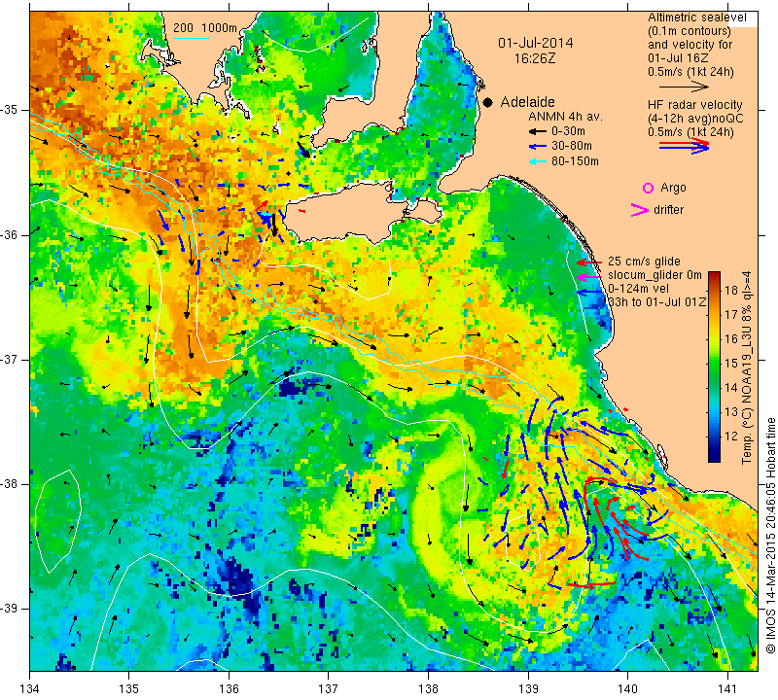The width and height of the screenshot is (778, 700).
Task: Click the 30-80m depth legend label
Action: pyautogui.click(x=572, y=146)
